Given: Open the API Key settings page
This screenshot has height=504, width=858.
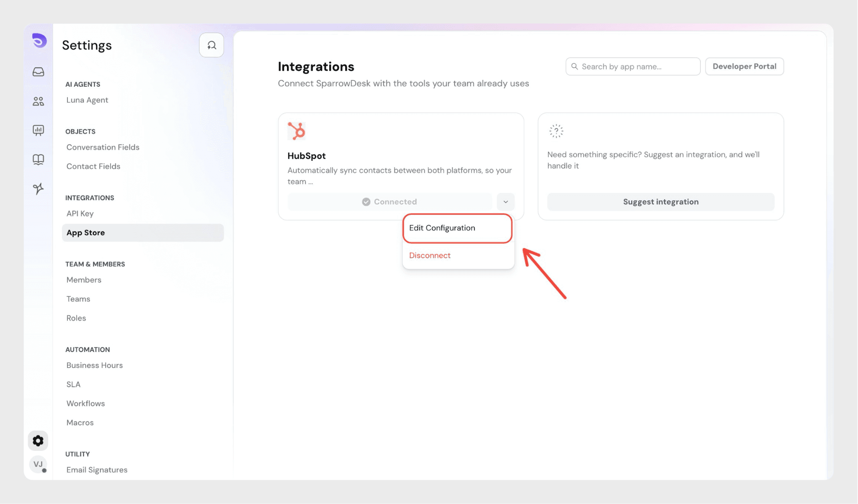Looking at the screenshot, I should (80, 213).
